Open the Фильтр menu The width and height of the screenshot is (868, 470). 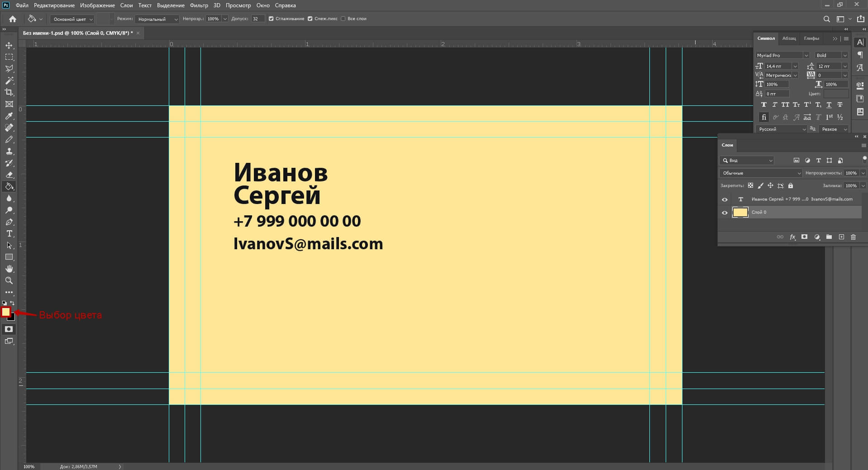point(199,5)
